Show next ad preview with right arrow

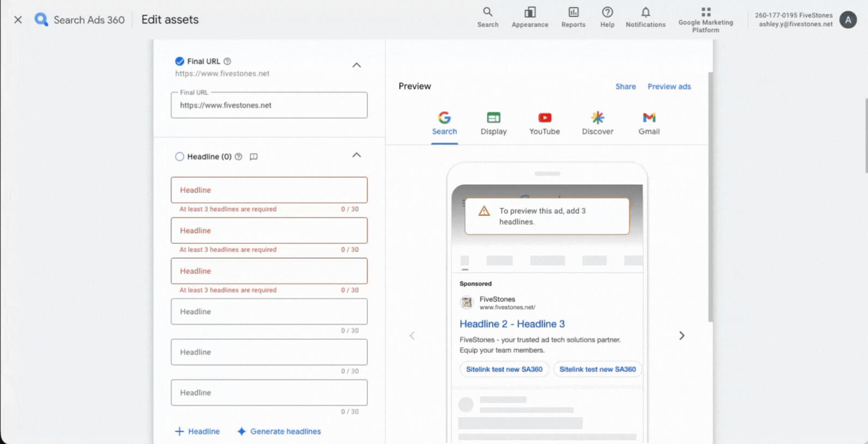682,335
